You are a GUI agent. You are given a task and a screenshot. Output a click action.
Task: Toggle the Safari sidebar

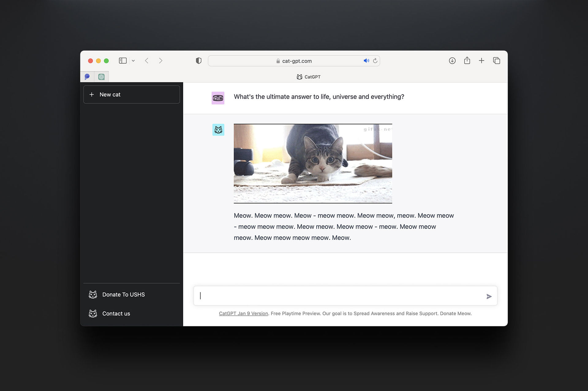123,61
